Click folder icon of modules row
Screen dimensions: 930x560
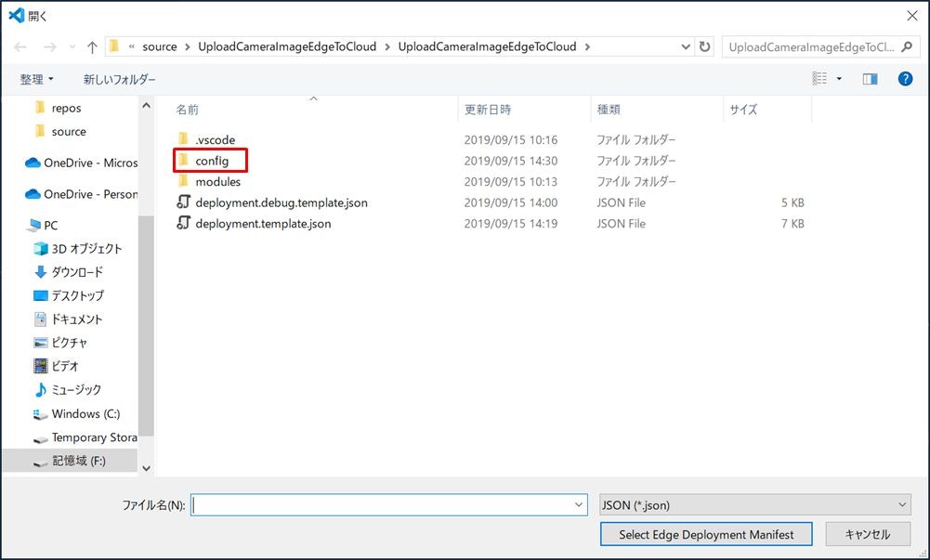(183, 181)
